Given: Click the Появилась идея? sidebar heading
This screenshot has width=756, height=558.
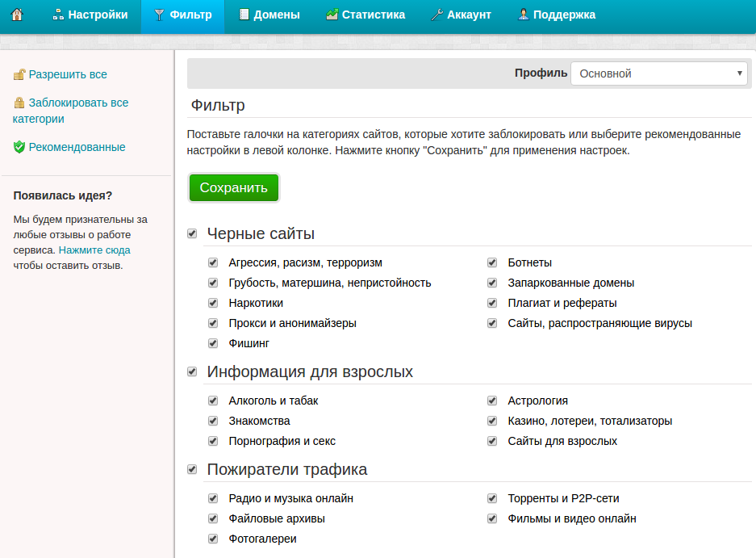Looking at the screenshot, I should click(x=63, y=195).
